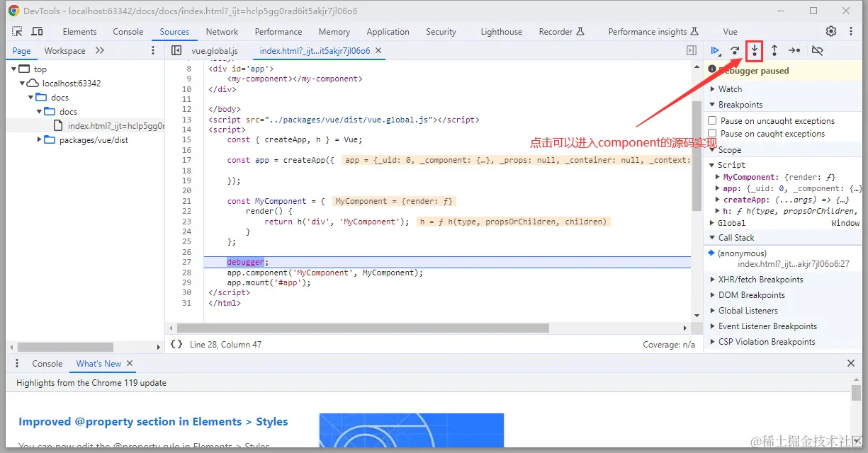Open navigator pane three-dot menu
This screenshot has width=868, height=453.
coord(153,51)
